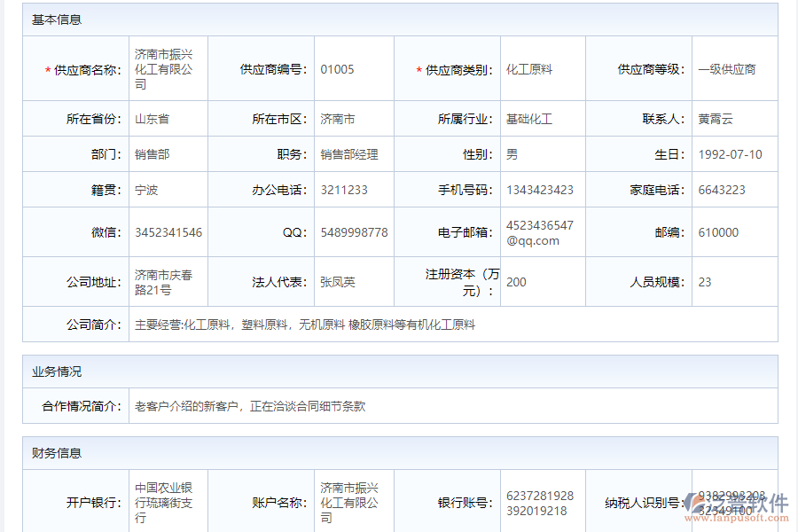The image size is (798, 532).
Task: Collapse the 业务情况 section header
Action: click(53, 372)
